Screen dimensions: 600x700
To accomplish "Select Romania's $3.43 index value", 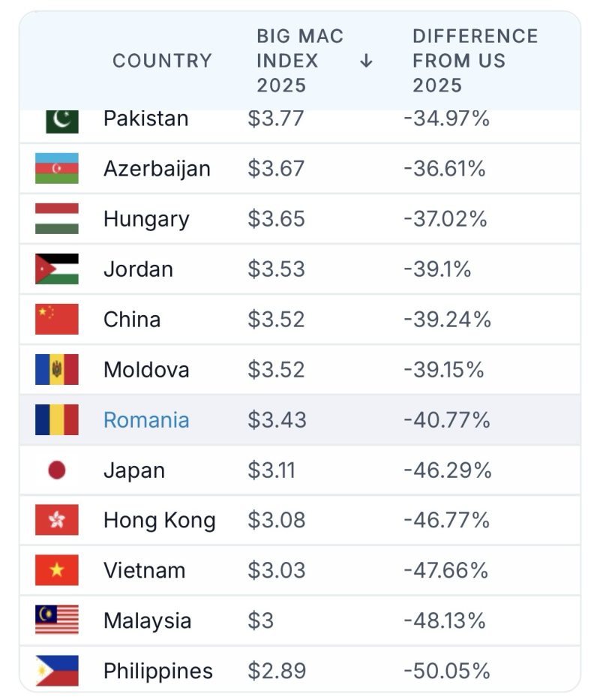I will coord(277,420).
